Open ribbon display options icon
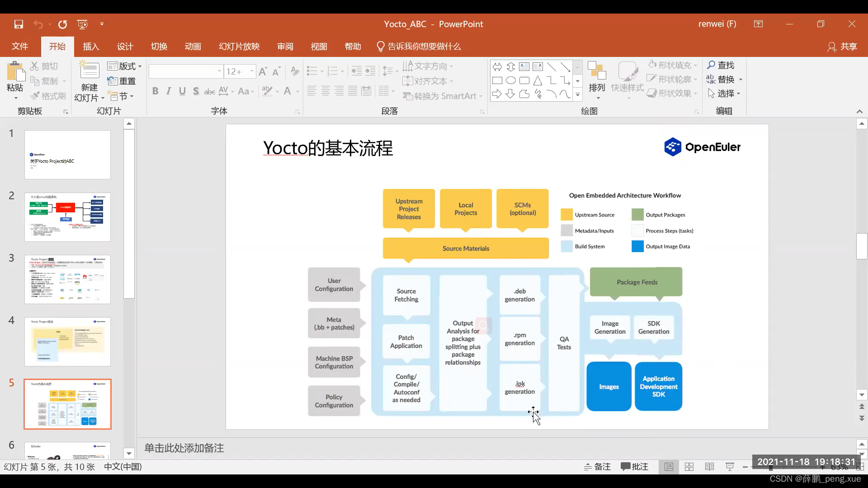868x488 pixels. pyautogui.click(x=759, y=24)
